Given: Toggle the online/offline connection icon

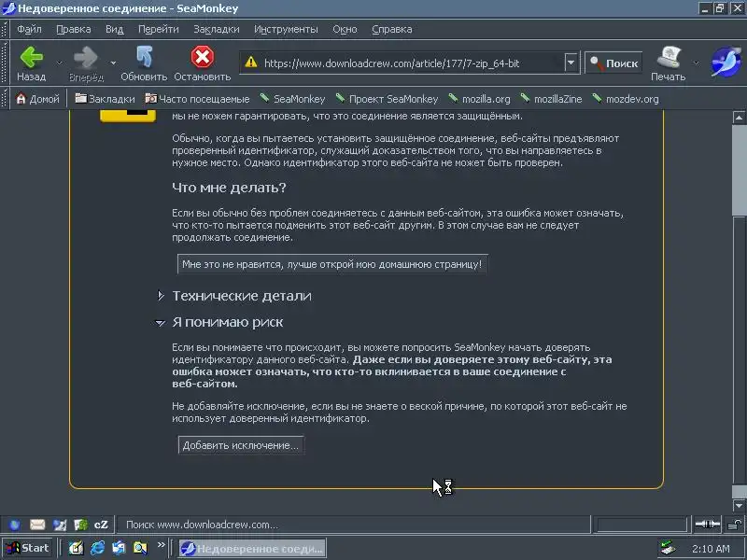Looking at the screenshot, I should pos(708,525).
